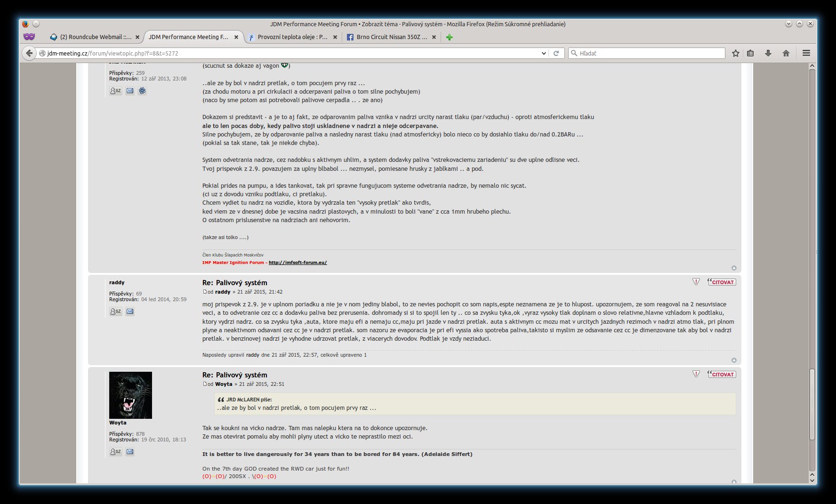Close the Provozní teplota oleje tab
The image size is (836, 504).
[335, 37]
